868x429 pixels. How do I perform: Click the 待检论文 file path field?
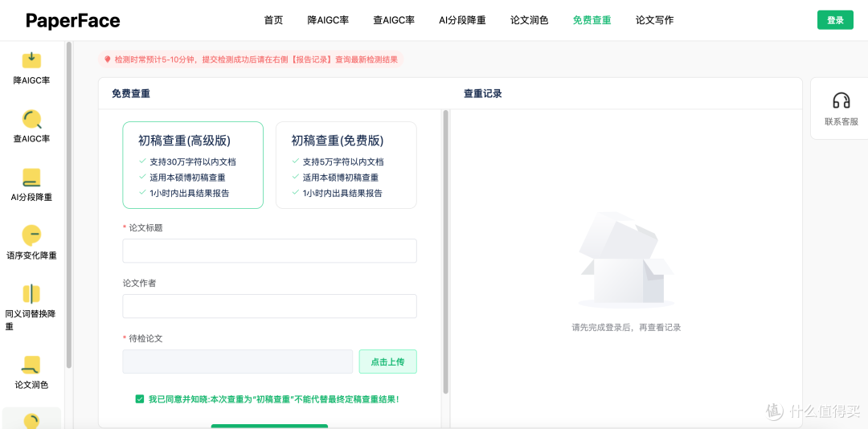[x=237, y=362]
